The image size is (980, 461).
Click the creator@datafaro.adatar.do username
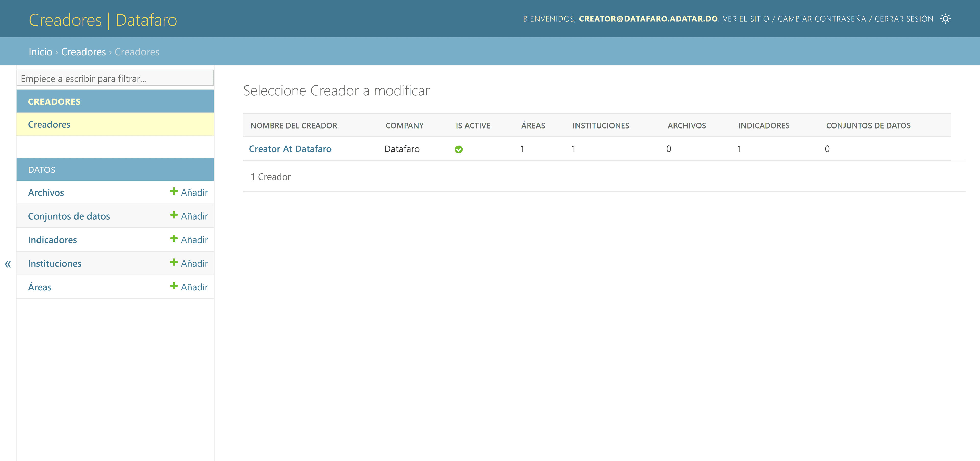click(x=648, y=19)
